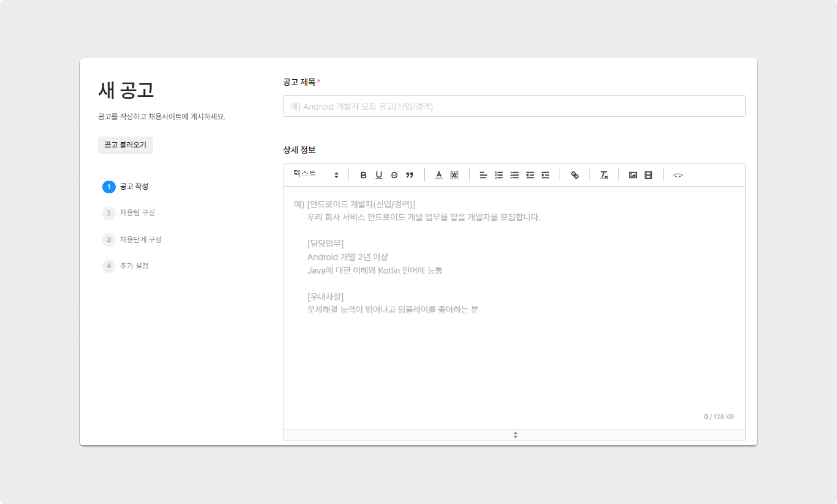Open the HTML code view

coord(678,175)
